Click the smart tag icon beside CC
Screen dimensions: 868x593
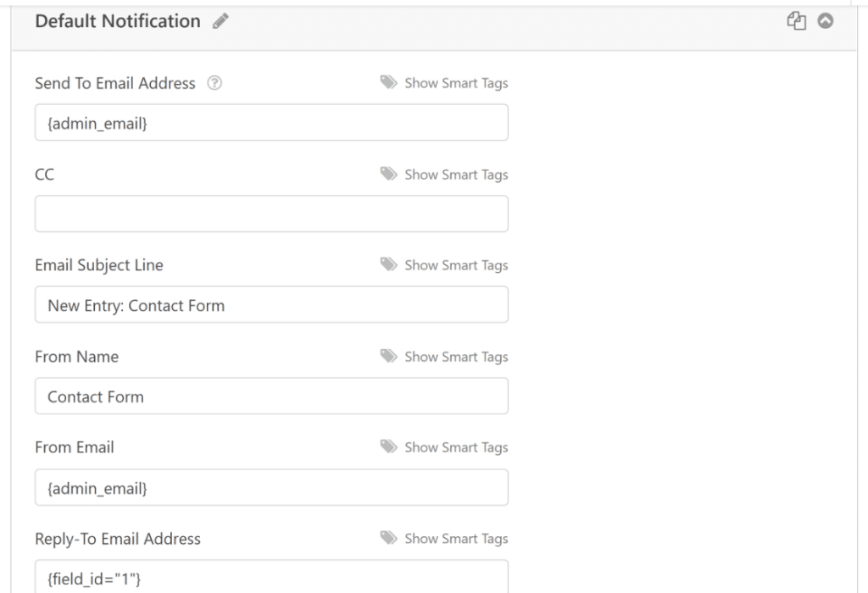coord(389,175)
